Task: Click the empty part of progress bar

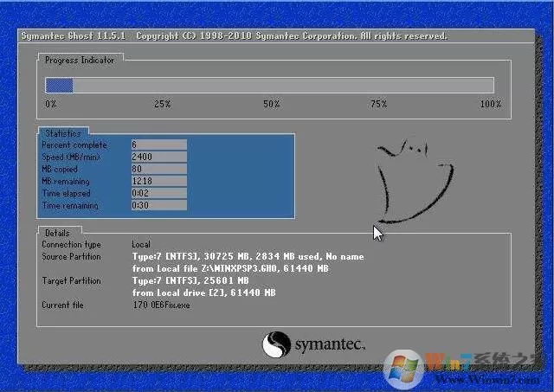Action: pyautogui.click(x=283, y=86)
